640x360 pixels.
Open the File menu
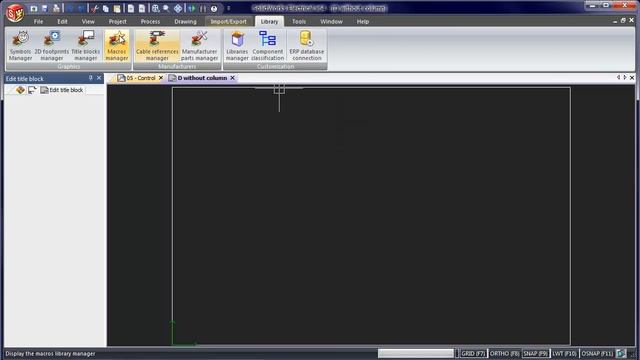[38, 21]
